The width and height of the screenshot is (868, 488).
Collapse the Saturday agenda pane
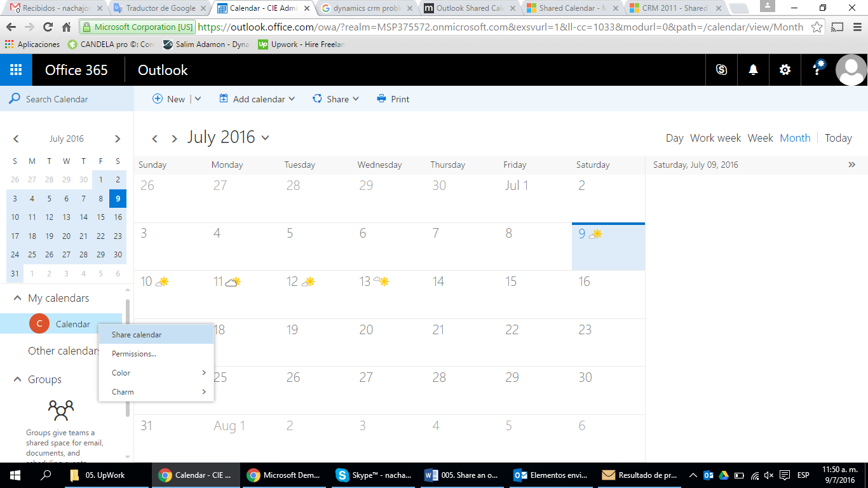(852, 165)
